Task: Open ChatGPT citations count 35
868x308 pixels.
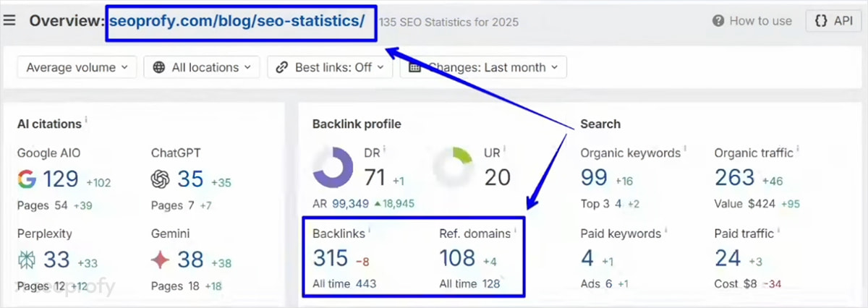Action: coord(190,179)
